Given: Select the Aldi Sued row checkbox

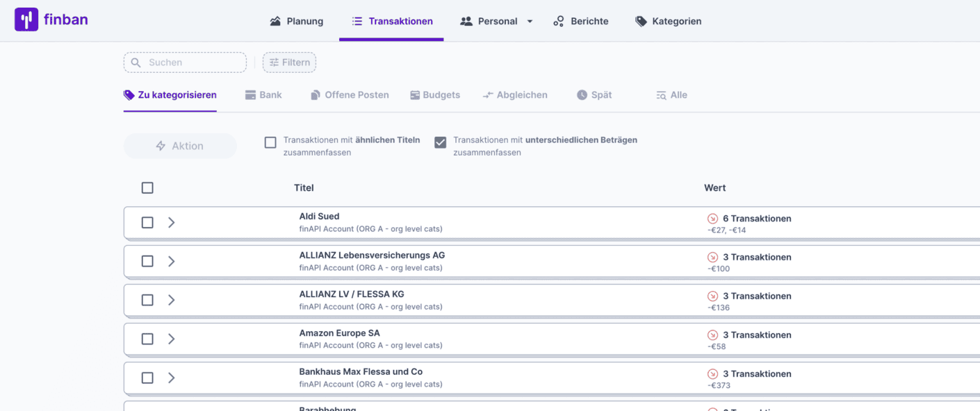Looking at the screenshot, I should pos(147,223).
